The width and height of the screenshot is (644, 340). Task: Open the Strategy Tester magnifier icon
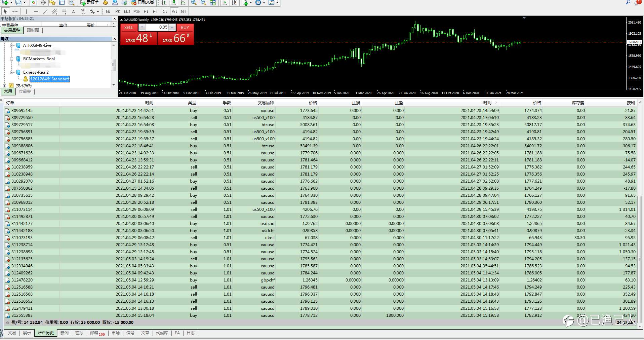(71, 3)
